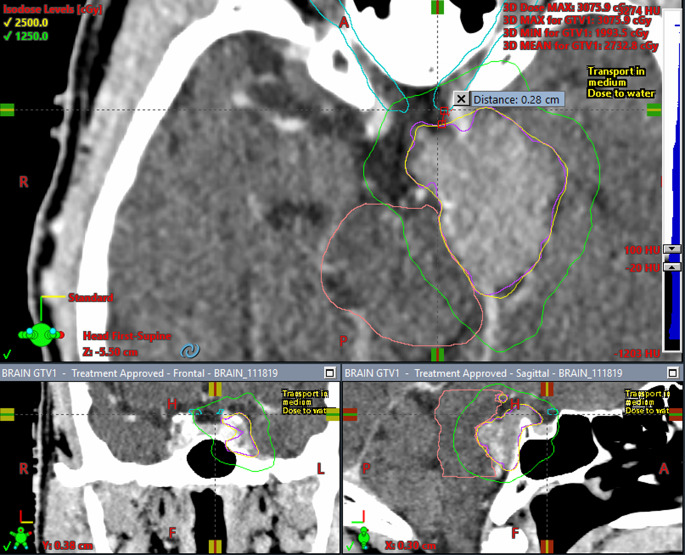Click the 'Standard' orientation label
The image size is (685, 555).
(91, 298)
